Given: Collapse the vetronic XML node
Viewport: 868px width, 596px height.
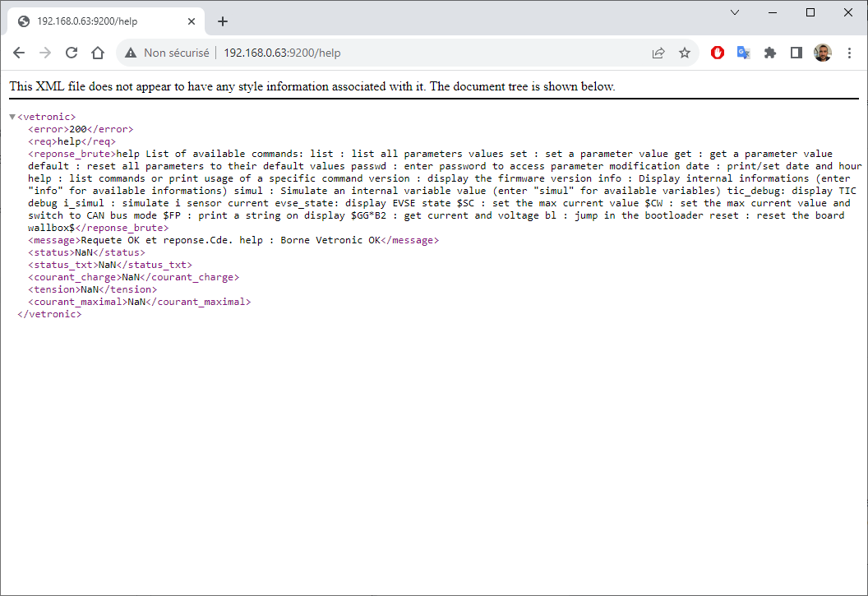Looking at the screenshot, I should pyautogui.click(x=12, y=117).
